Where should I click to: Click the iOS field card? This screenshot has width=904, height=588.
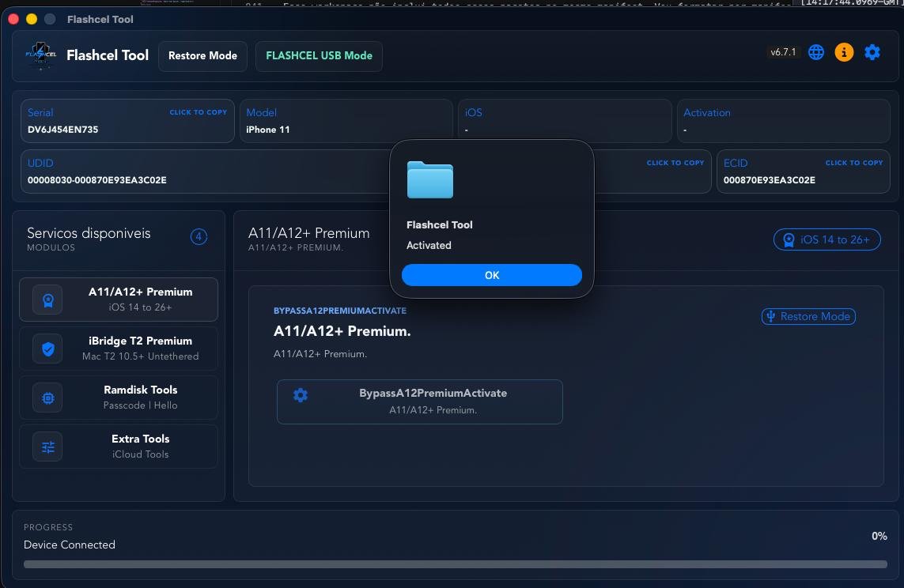(565, 121)
